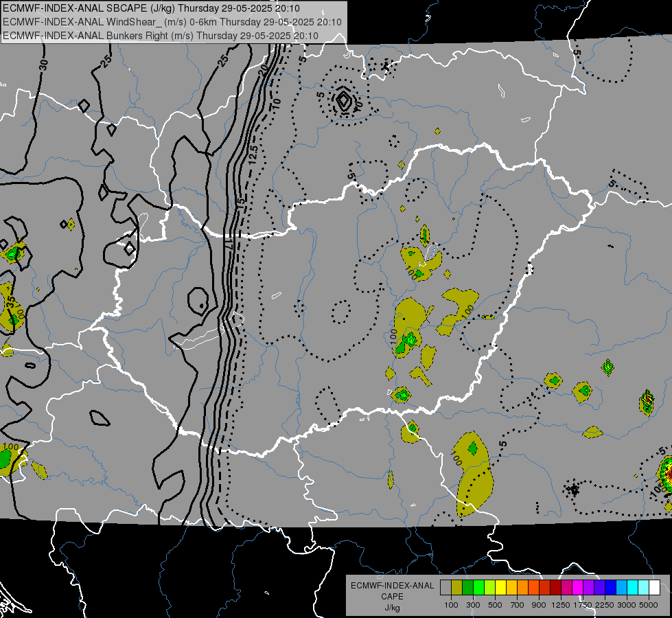The width and height of the screenshot is (672, 618).
Task: Click the 12.5 contour label
Action: [253, 155]
